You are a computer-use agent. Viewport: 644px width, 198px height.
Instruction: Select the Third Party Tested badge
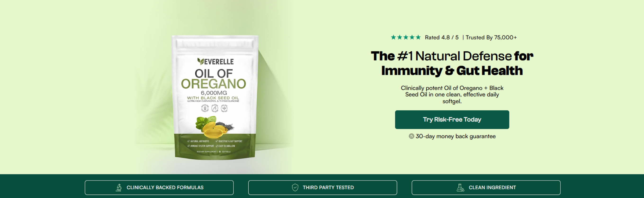coord(322,188)
